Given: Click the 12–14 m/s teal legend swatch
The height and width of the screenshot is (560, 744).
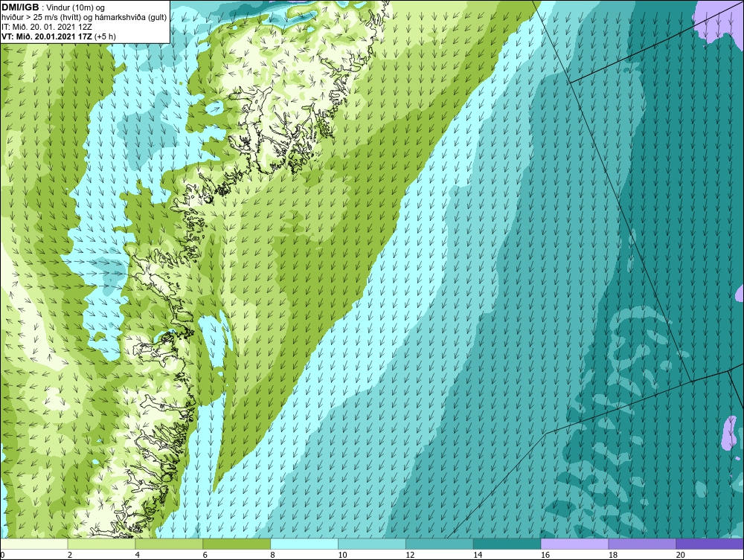Looking at the screenshot, I should 440,544.
